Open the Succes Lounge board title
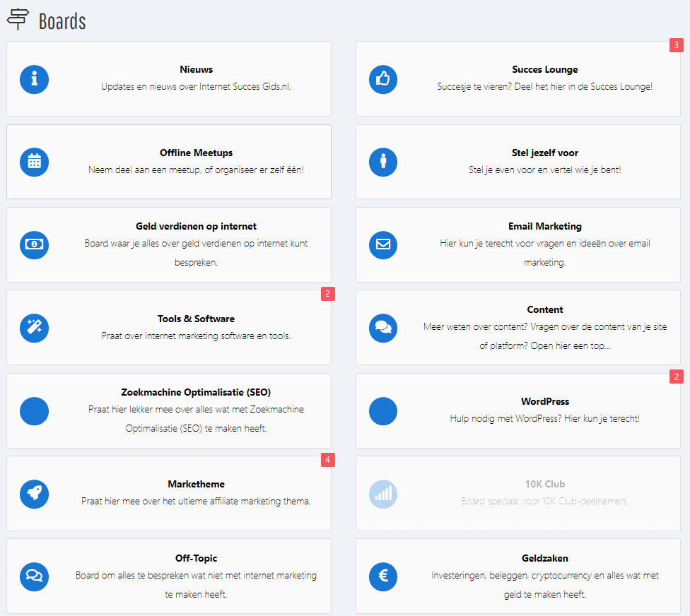Image resolution: width=690 pixels, height=616 pixels. tap(544, 69)
